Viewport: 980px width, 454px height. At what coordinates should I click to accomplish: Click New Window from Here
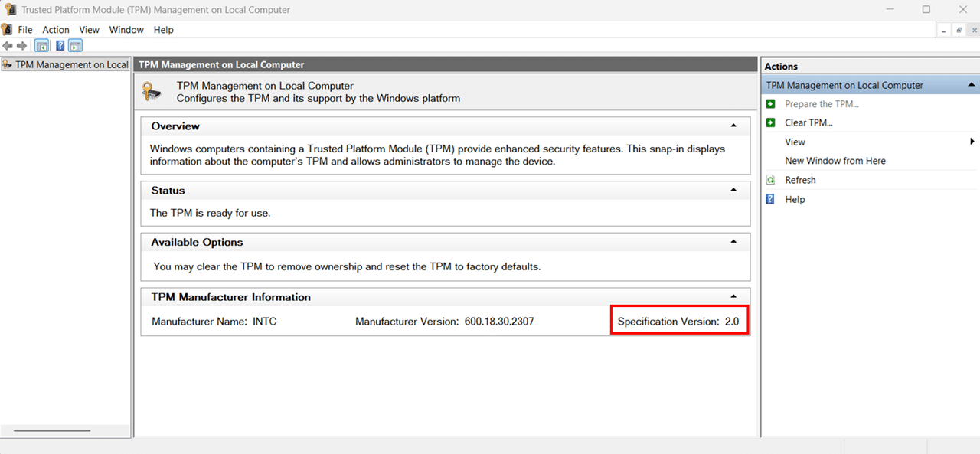coord(835,161)
